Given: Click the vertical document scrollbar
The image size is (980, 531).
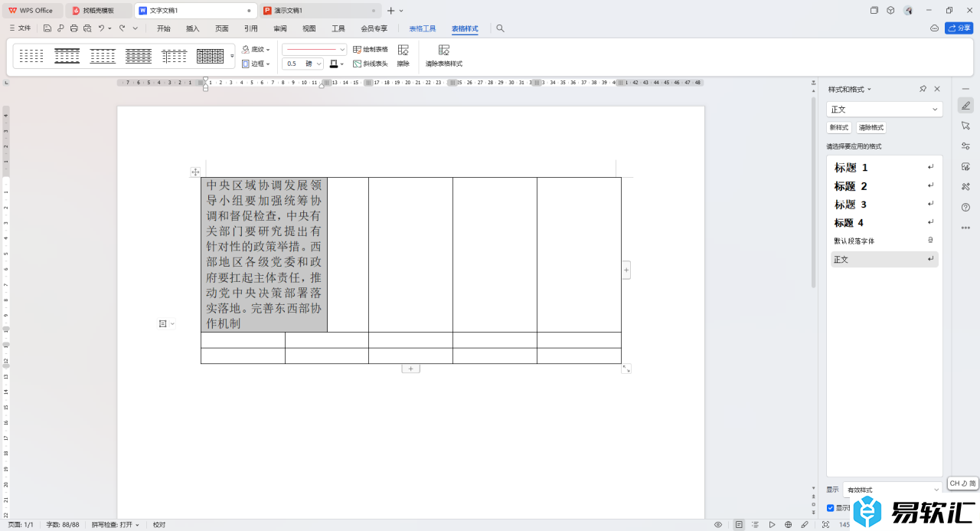Looking at the screenshot, I should pos(813,192).
